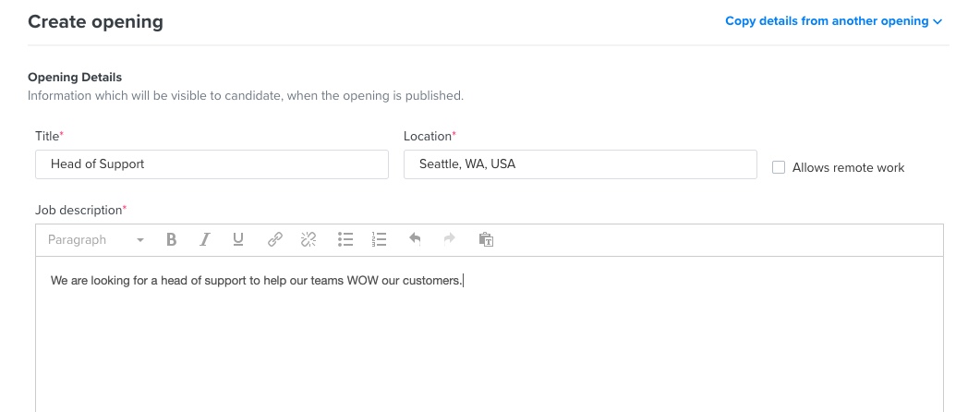The height and width of the screenshot is (412, 980).
Task: Redo the last undone edit
Action: (450, 240)
